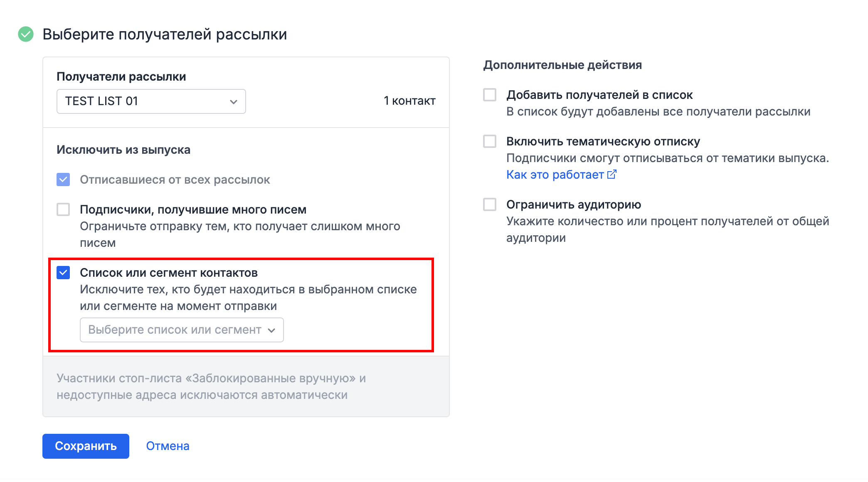Expand the list selector under «Список или сегмент контактов»
The height and width of the screenshot is (482, 868).
pos(181,330)
